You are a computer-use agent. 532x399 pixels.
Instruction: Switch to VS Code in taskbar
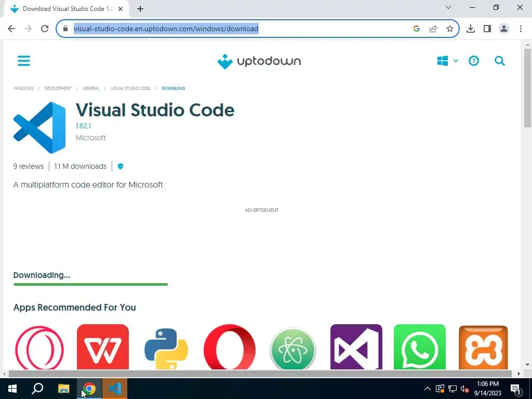click(115, 389)
